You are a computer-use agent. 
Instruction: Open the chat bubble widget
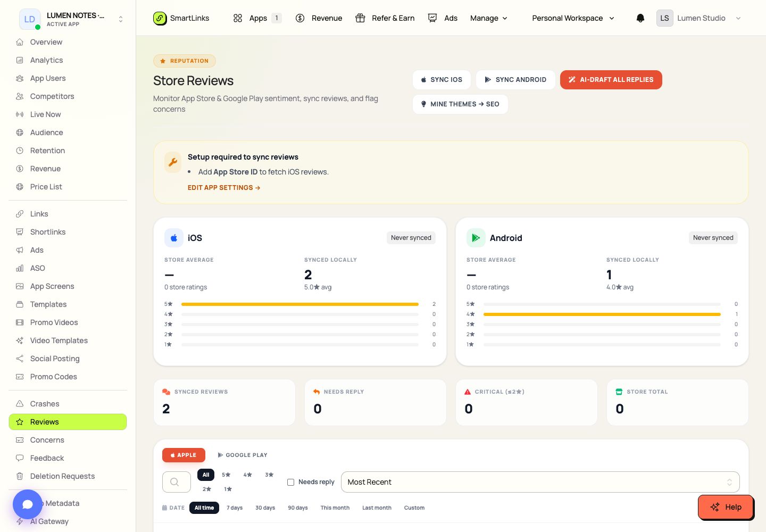point(28,504)
